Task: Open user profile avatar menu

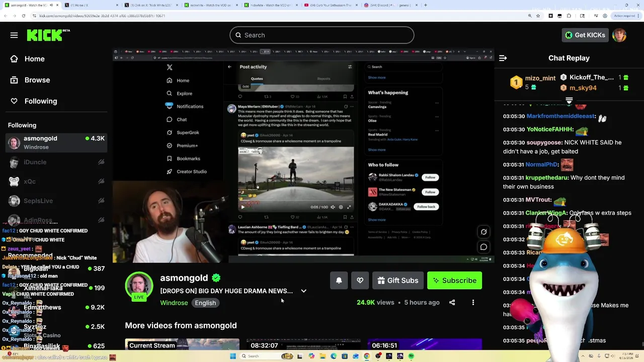Action: point(619,35)
